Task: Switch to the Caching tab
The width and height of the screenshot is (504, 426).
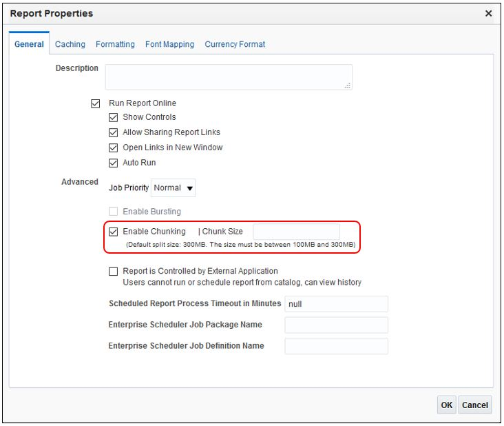Action: (70, 44)
